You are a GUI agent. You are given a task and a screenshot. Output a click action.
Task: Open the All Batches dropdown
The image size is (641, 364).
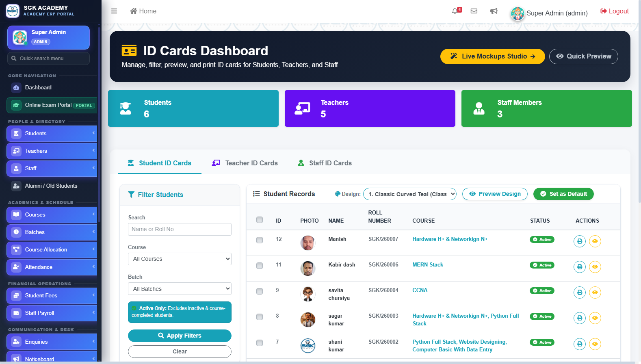click(x=180, y=289)
